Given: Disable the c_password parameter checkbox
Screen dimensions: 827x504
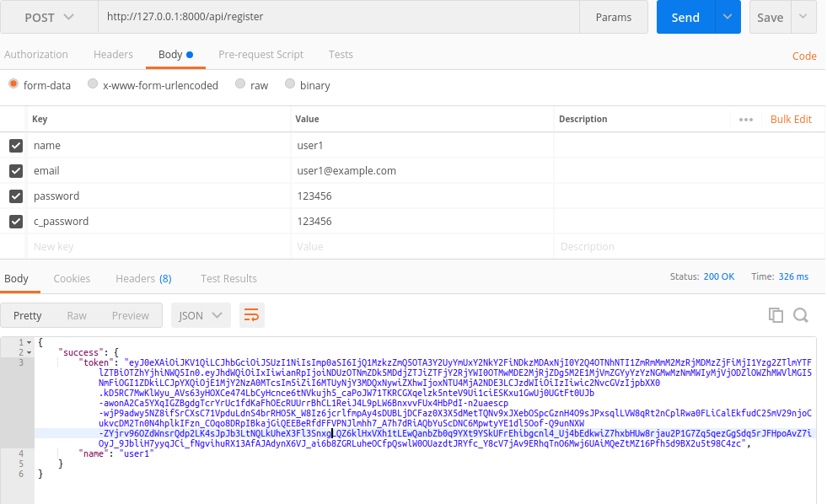Looking at the screenshot, I should click(x=16, y=222).
